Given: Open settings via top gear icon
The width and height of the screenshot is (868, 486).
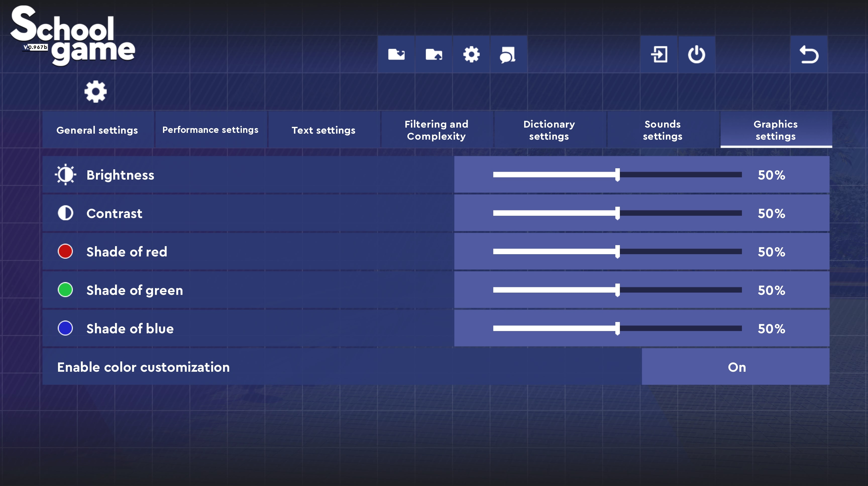Looking at the screenshot, I should [x=471, y=54].
